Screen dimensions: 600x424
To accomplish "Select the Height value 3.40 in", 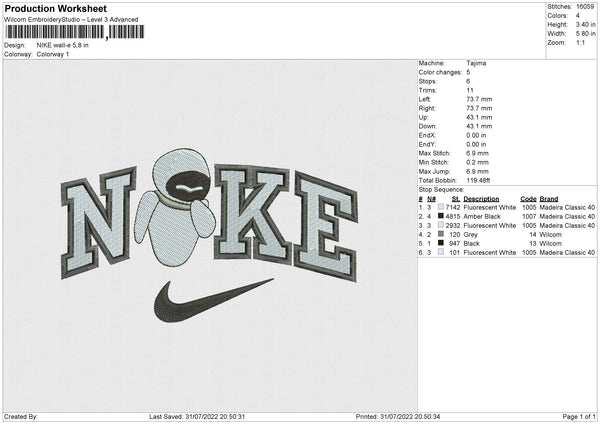I will pos(585,24).
